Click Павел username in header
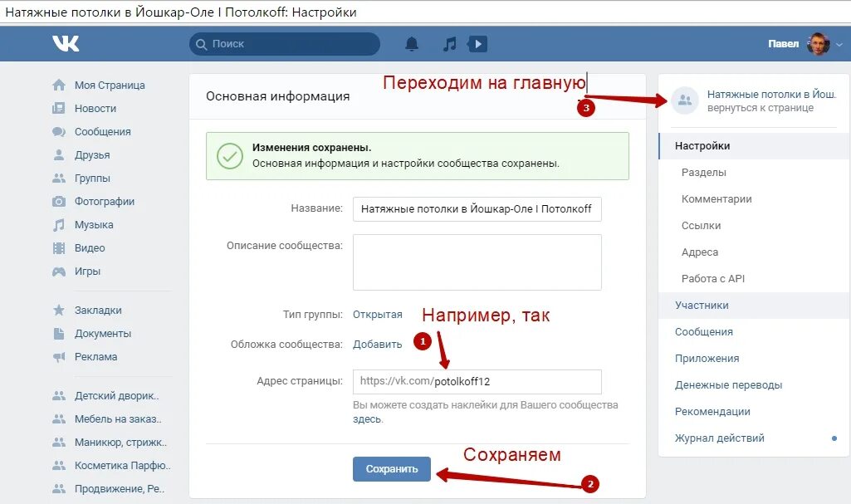 [783, 44]
